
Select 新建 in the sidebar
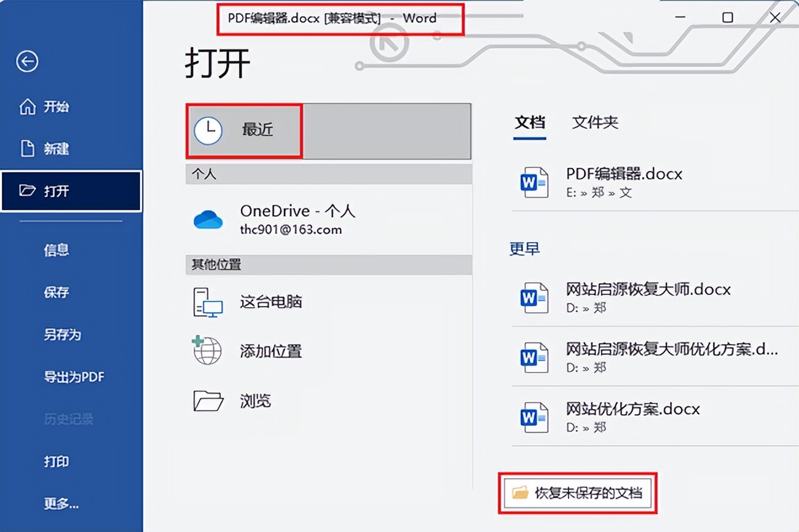(x=57, y=149)
